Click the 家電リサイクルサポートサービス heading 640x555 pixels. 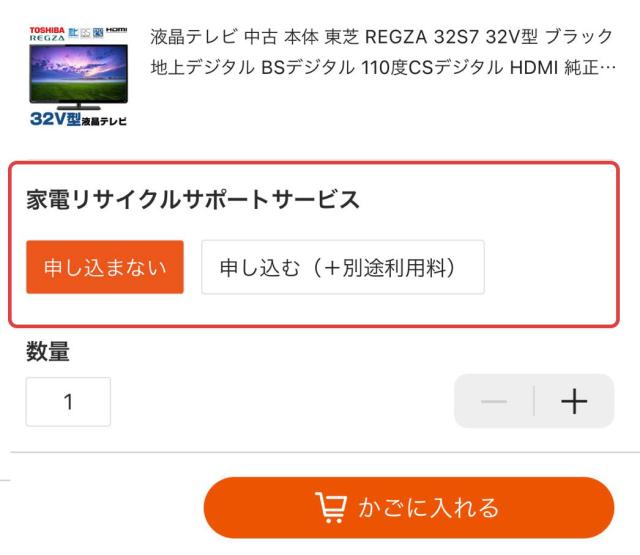click(x=191, y=199)
